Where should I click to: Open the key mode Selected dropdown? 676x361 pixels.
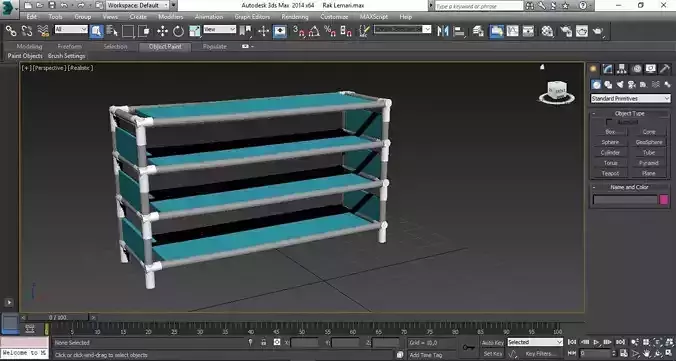coord(535,342)
